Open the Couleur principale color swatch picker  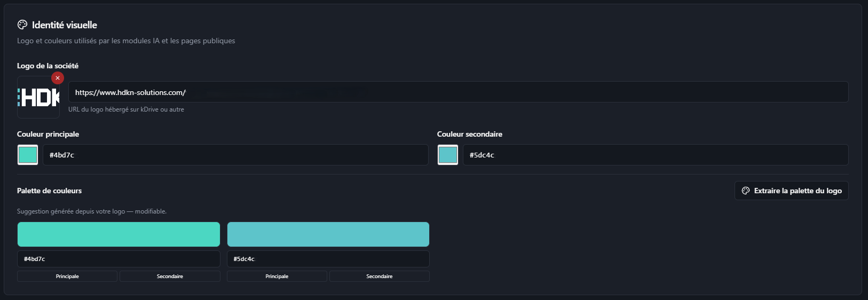pos(28,155)
